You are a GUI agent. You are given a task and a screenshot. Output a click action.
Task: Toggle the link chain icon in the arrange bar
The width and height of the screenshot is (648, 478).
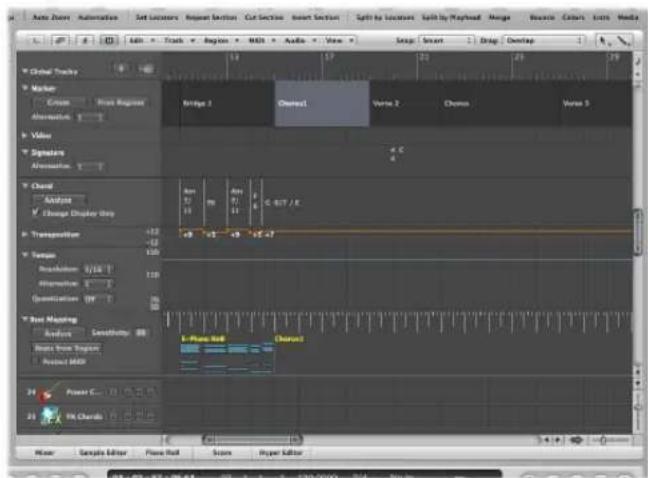(60, 40)
